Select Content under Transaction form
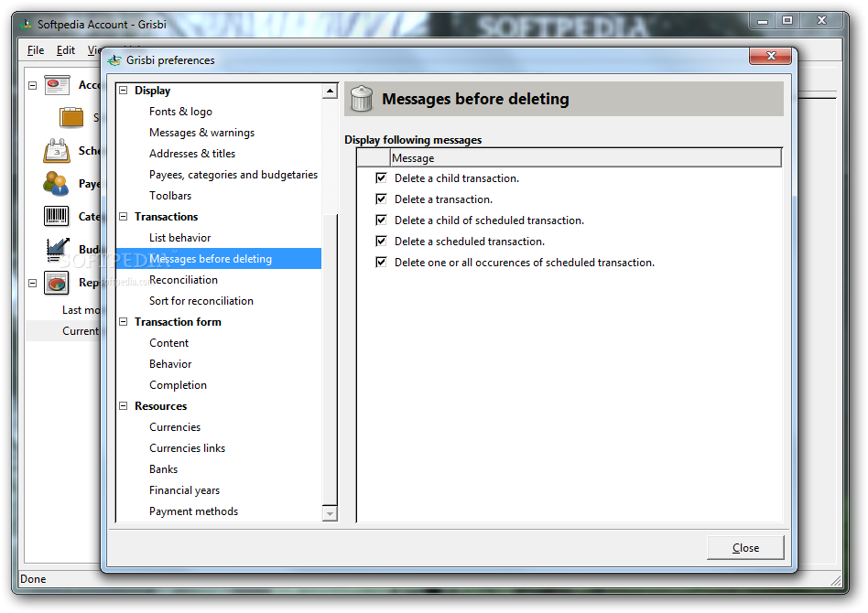Viewport: 868px width, 613px height. (168, 343)
